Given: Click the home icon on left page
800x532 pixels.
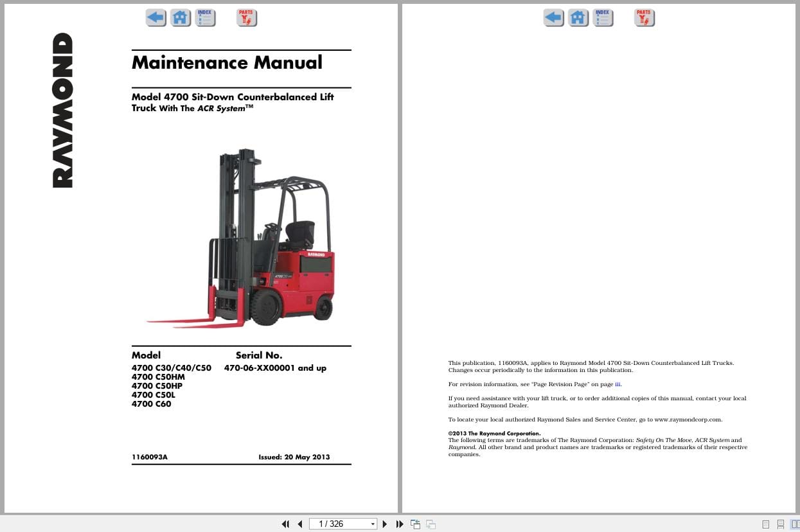Looking at the screenshot, I should tap(181, 18).
